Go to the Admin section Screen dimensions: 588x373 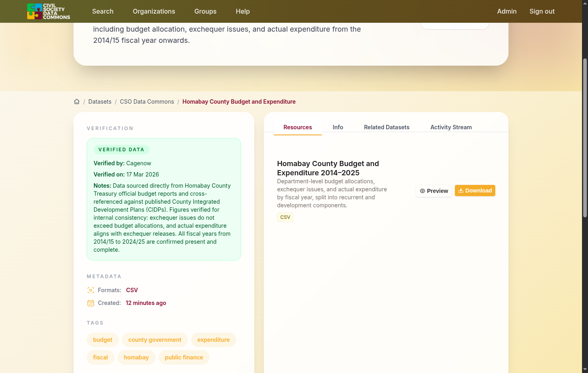tap(507, 11)
